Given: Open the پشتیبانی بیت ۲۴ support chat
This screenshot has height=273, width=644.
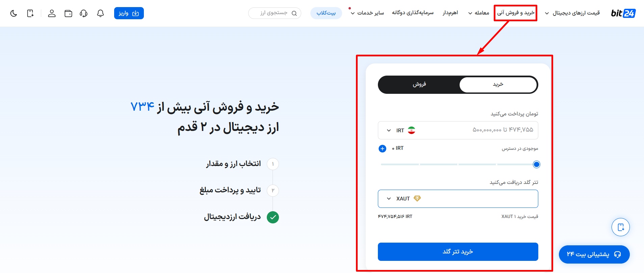Looking at the screenshot, I should click(x=594, y=254).
